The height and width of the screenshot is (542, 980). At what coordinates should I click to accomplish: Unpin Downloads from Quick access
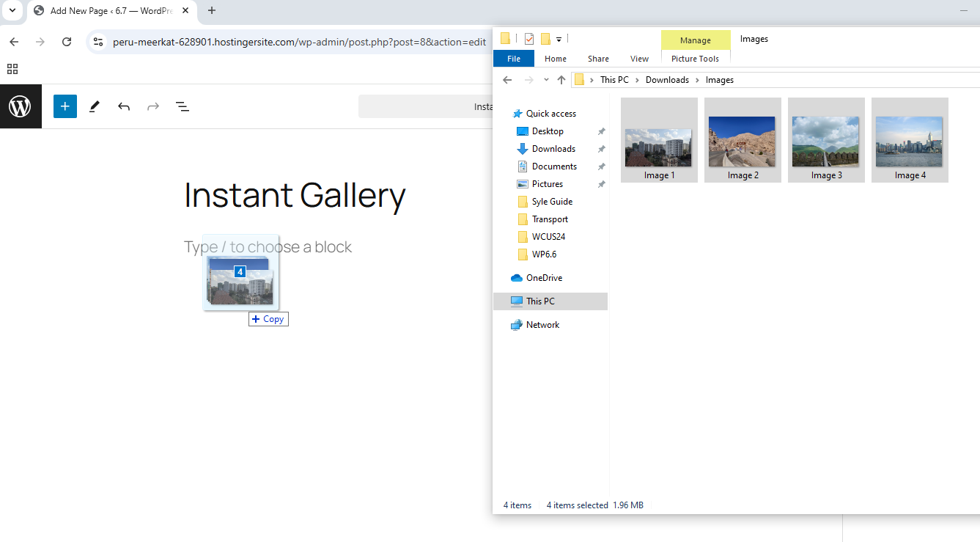pos(601,148)
